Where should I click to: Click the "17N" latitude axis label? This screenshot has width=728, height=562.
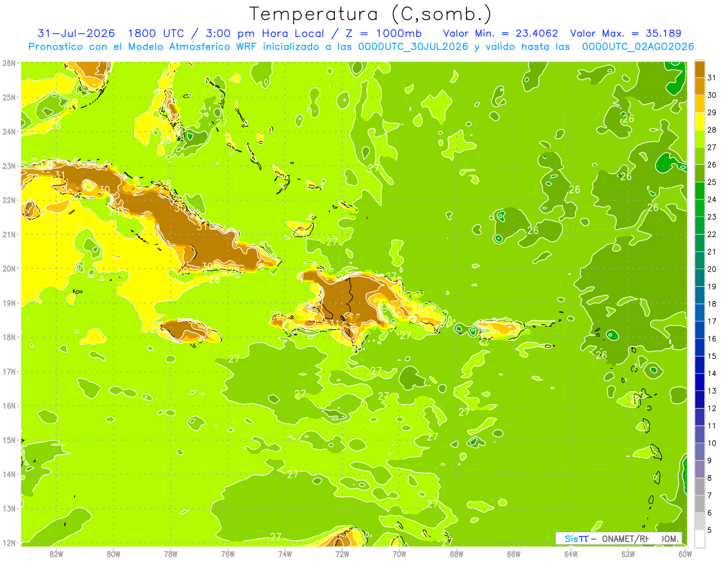point(9,372)
